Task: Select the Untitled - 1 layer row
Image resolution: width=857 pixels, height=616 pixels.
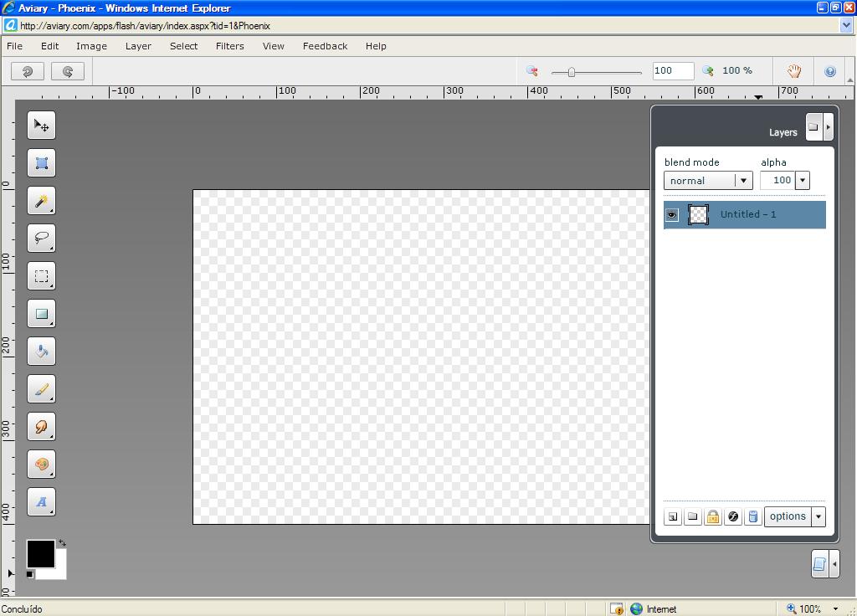Action: (744, 215)
